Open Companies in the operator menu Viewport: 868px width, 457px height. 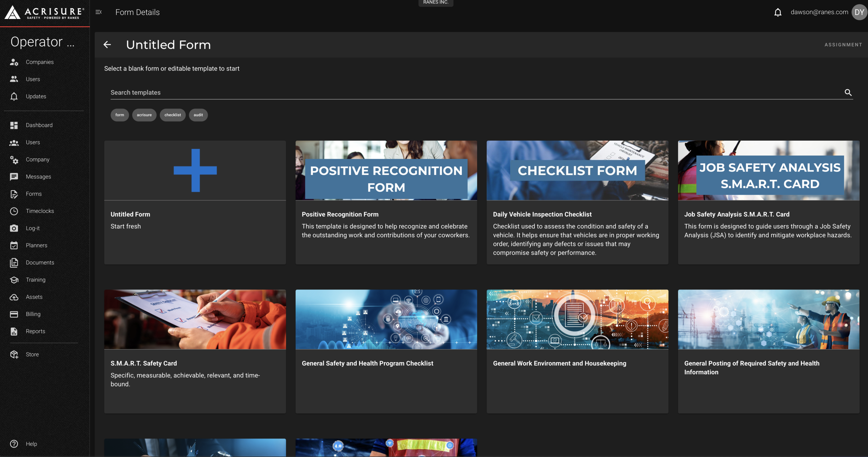click(x=40, y=62)
